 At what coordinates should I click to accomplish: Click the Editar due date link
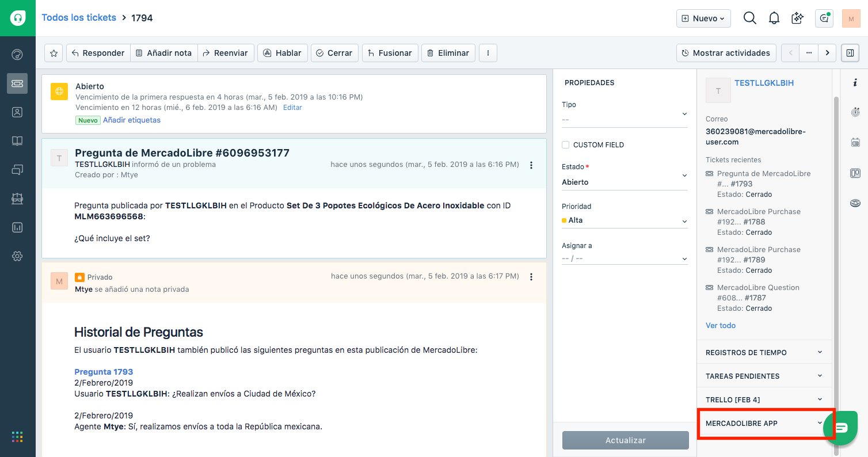click(292, 108)
